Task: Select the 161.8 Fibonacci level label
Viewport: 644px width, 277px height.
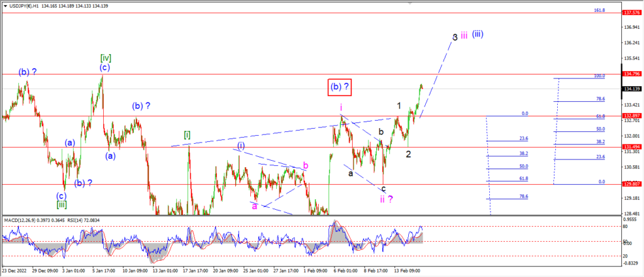Action: click(x=599, y=10)
